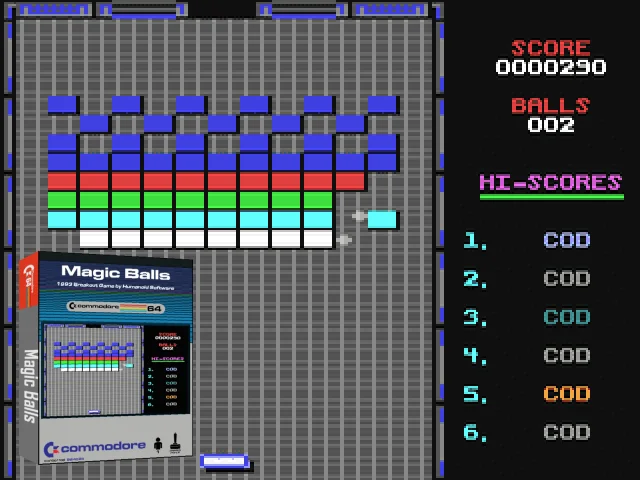Select hi-score entry 1 COD
This screenshot has height=480, width=640.
[527, 240]
